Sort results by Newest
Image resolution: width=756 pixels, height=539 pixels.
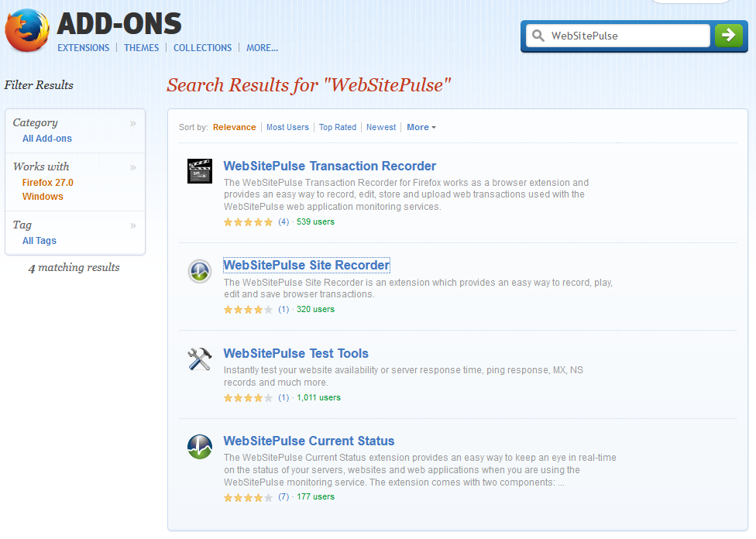click(381, 127)
